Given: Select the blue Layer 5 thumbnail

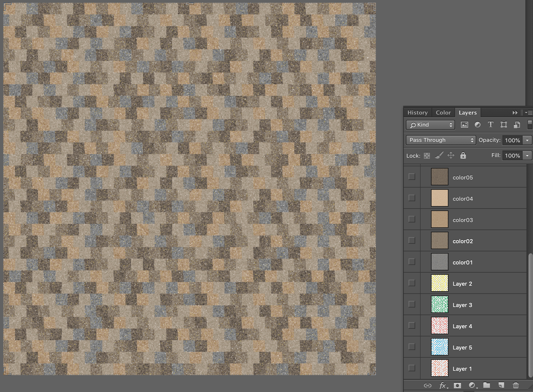Looking at the screenshot, I should pos(439,347).
